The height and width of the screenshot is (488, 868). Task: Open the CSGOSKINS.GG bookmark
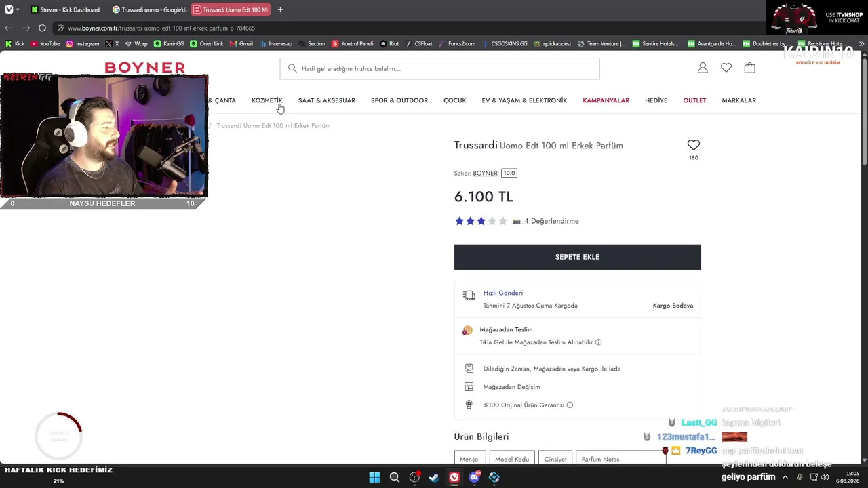click(x=504, y=43)
